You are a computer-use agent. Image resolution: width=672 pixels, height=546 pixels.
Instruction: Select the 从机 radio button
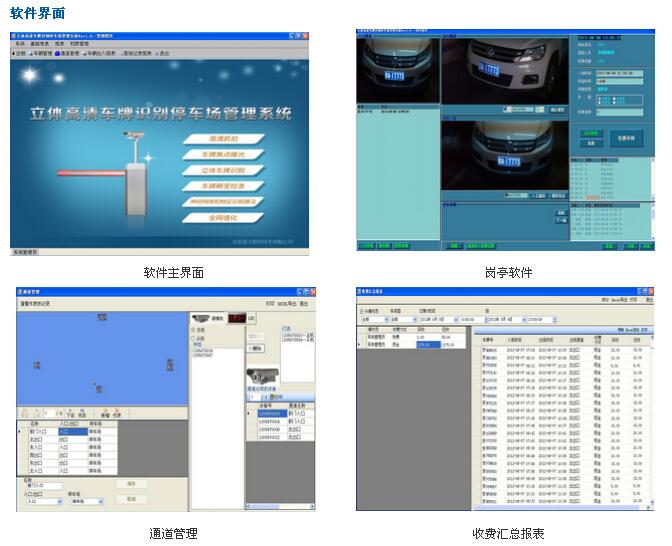pos(194,338)
